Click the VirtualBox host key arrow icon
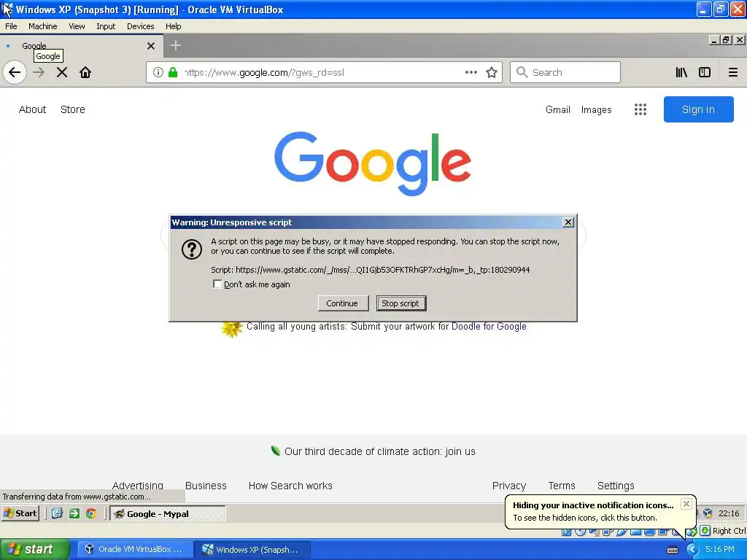 coord(705,531)
